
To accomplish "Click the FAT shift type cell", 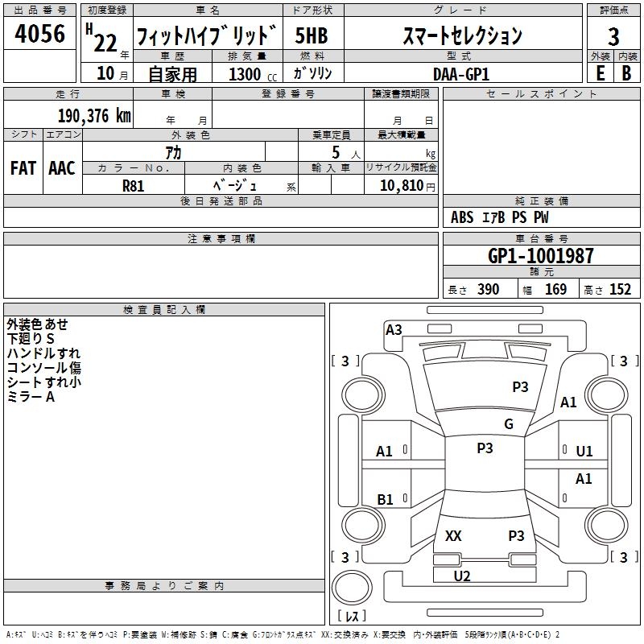I will click(23, 168).
